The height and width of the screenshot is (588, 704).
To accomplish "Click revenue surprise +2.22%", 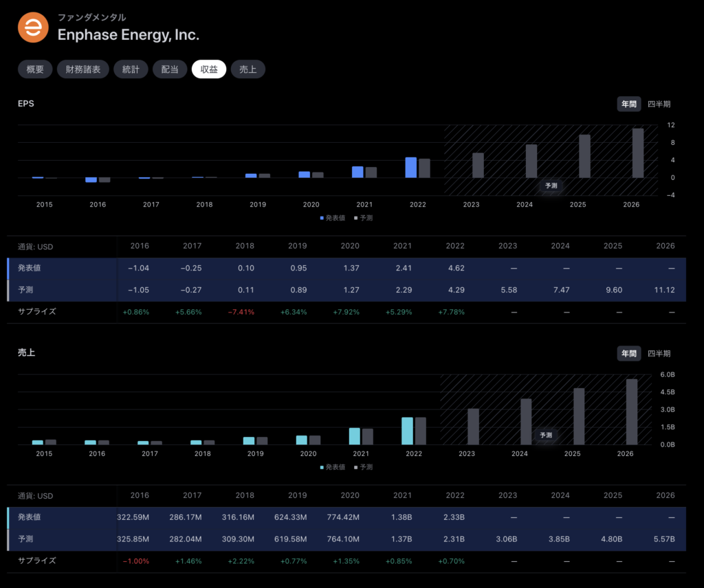I will [241, 561].
